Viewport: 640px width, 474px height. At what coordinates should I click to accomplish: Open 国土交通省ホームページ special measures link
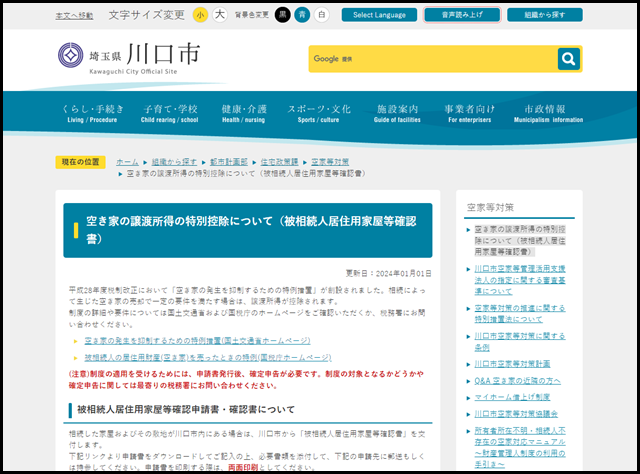[198, 340]
